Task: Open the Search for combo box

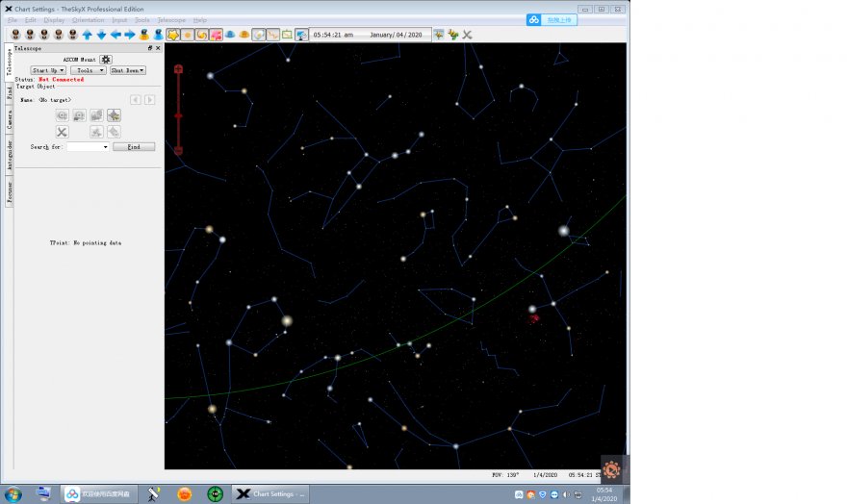Action: point(88,147)
